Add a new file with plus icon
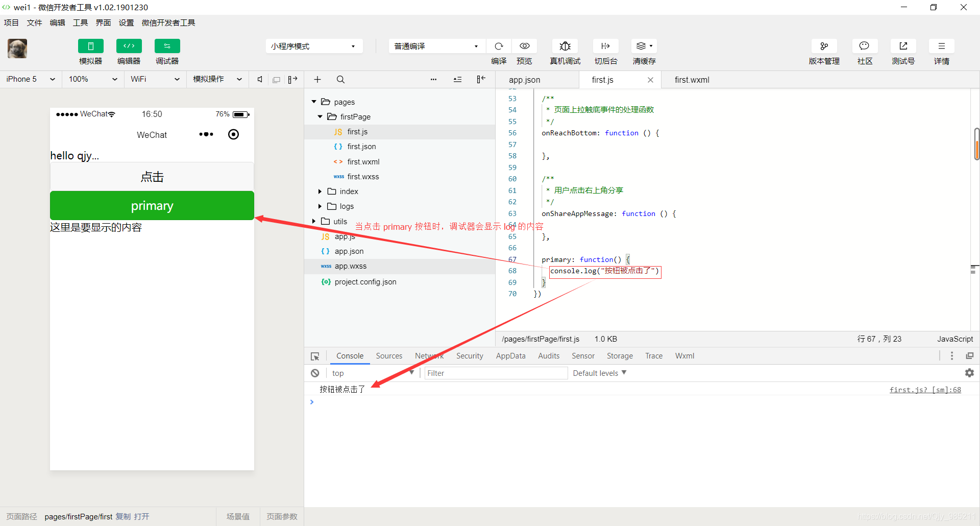The image size is (980, 526). pyautogui.click(x=317, y=79)
